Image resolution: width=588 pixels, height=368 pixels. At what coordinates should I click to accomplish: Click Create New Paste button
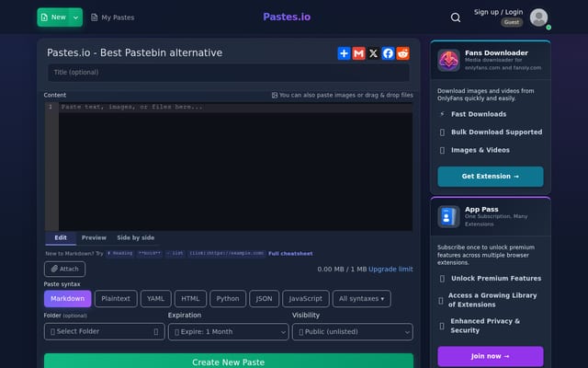(229, 361)
